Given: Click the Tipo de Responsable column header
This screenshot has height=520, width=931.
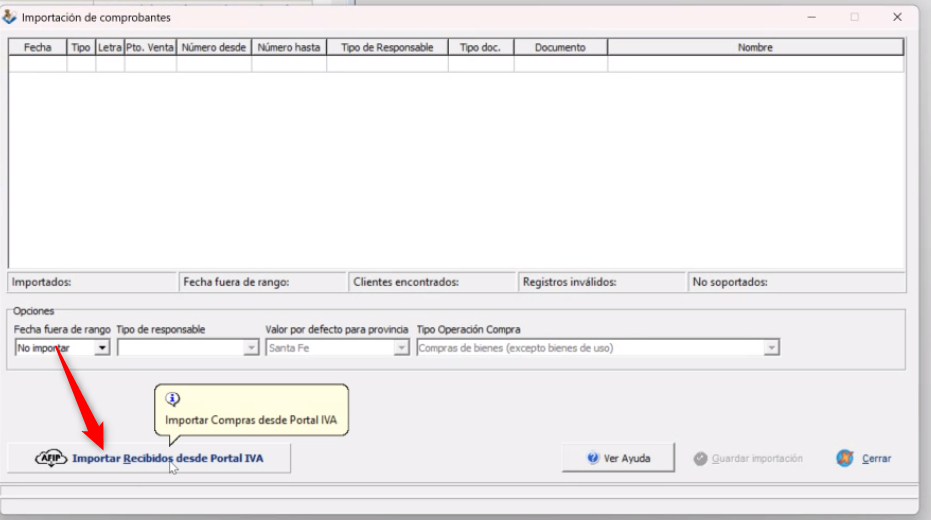Looking at the screenshot, I should coord(387,47).
